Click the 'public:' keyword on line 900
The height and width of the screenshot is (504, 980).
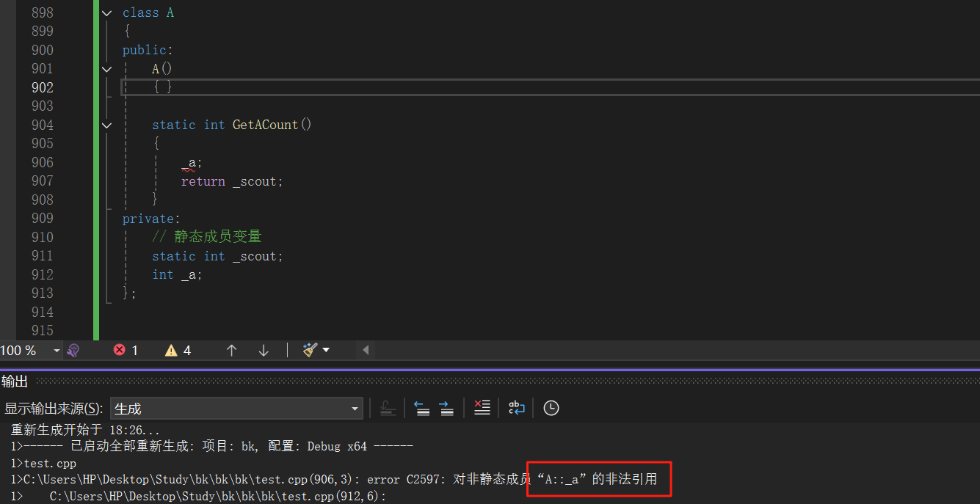tap(148, 50)
